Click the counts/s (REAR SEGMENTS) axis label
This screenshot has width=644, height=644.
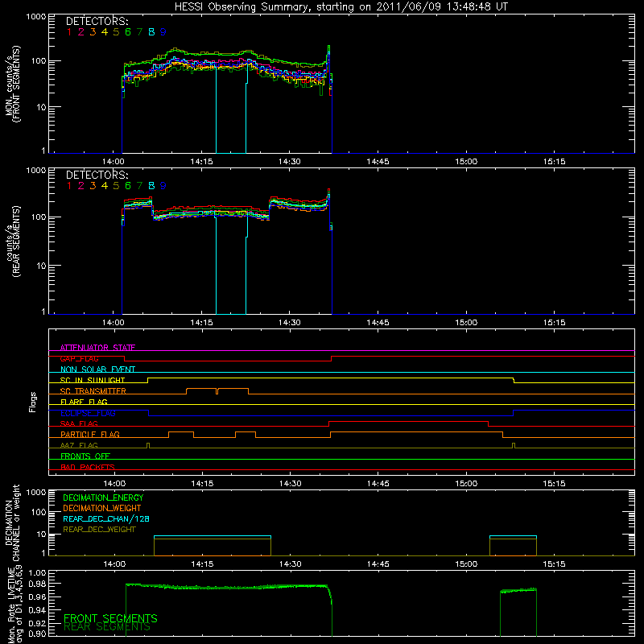point(13,242)
